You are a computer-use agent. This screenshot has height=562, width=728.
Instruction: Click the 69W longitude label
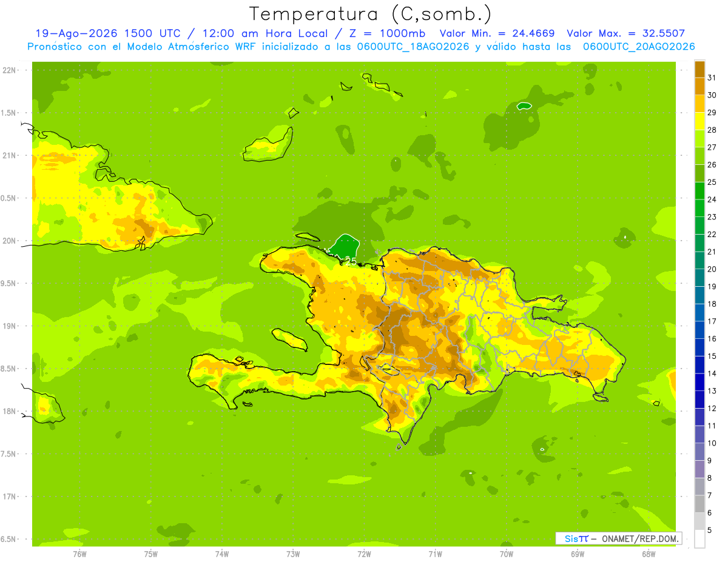coord(578,554)
